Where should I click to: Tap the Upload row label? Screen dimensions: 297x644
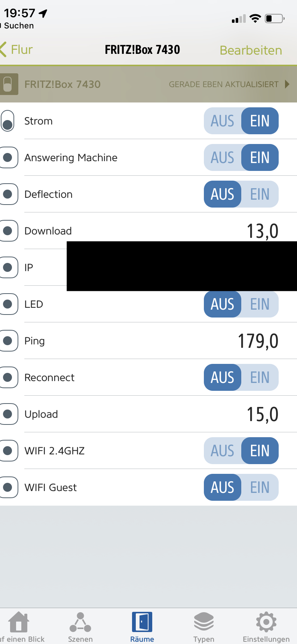[41, 414]
